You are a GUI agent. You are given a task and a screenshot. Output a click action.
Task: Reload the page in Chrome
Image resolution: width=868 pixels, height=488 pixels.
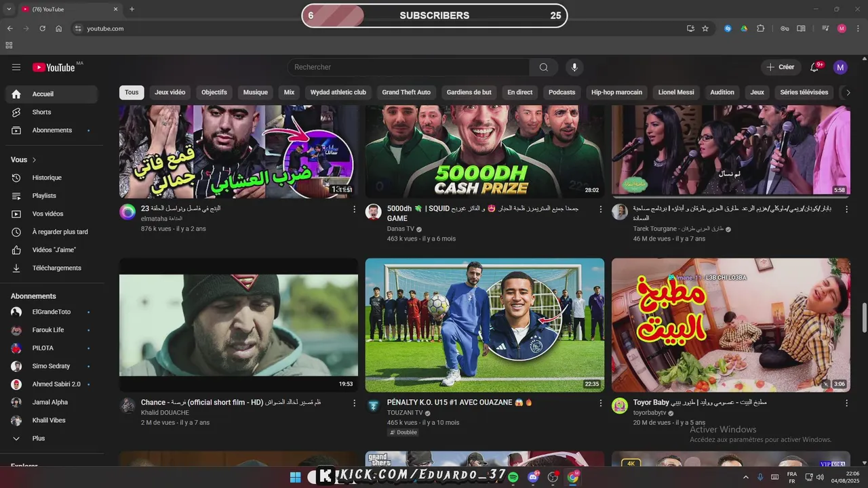coord(42,28)
